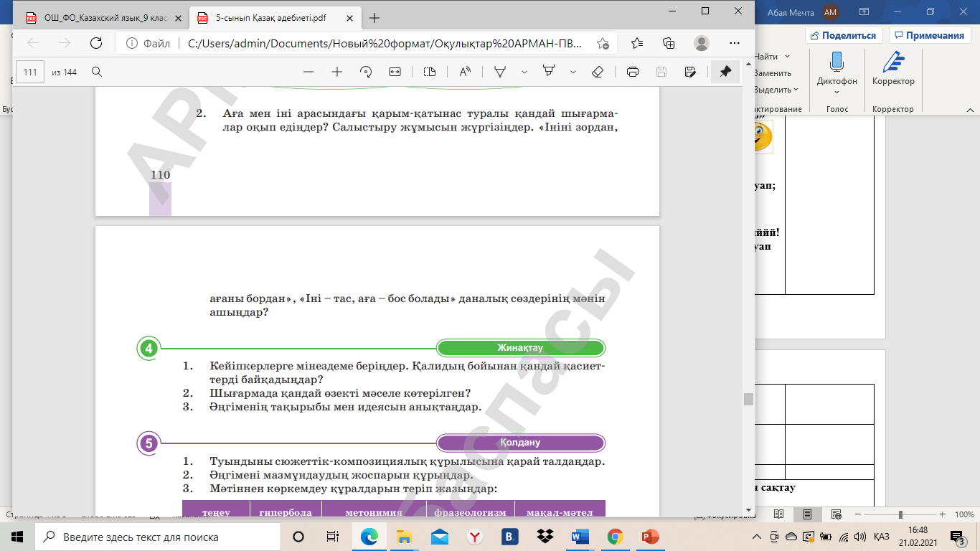Select the PDF Erase tool

598,72
